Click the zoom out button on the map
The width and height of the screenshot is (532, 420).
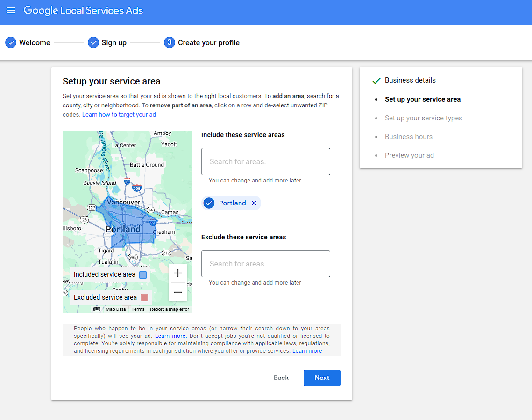pyautogui.click(x=178, y=292)
